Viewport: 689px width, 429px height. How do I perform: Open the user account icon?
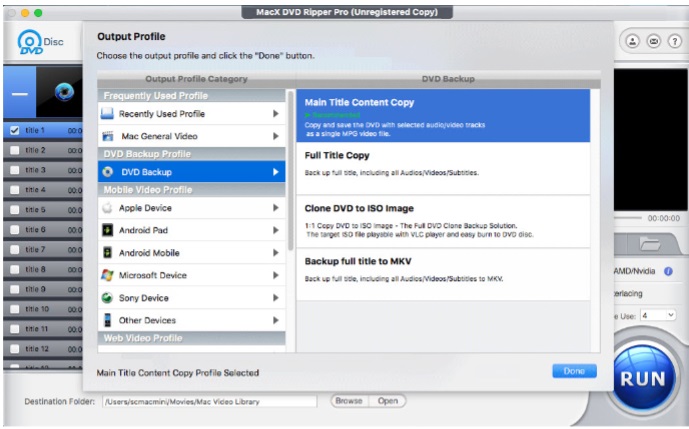[x=632, y=41]
